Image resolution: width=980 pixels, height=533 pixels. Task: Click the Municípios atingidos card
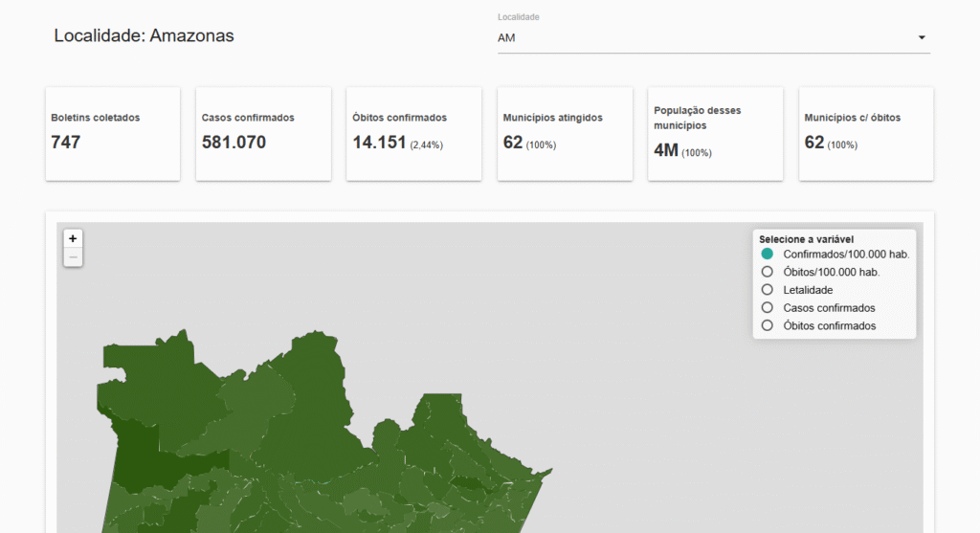coord(565,134)
